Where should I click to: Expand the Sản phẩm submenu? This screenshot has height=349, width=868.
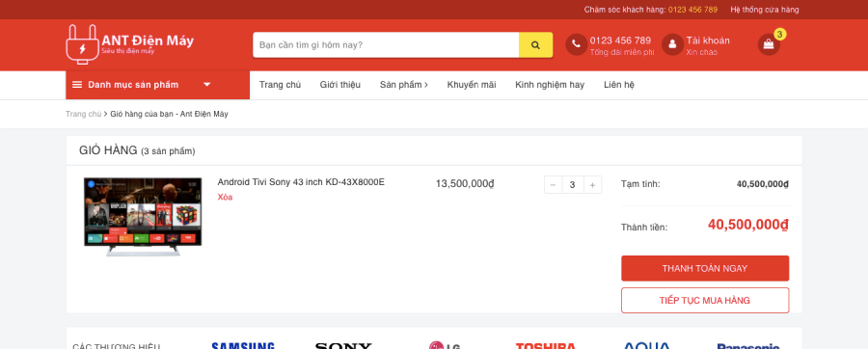(403, 85)
